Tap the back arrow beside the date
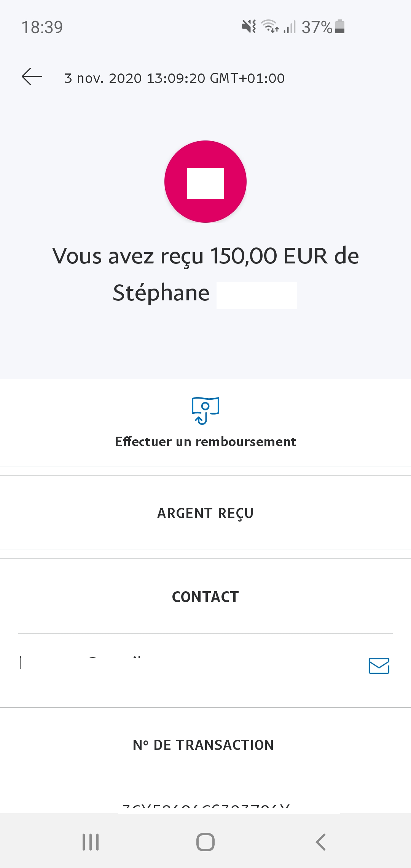411x868 pixels. click(x=32, y=77)
